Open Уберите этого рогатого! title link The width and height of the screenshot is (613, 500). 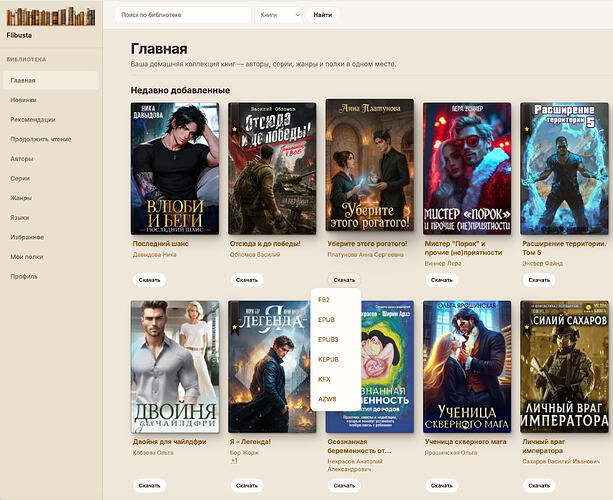[367, 244]
